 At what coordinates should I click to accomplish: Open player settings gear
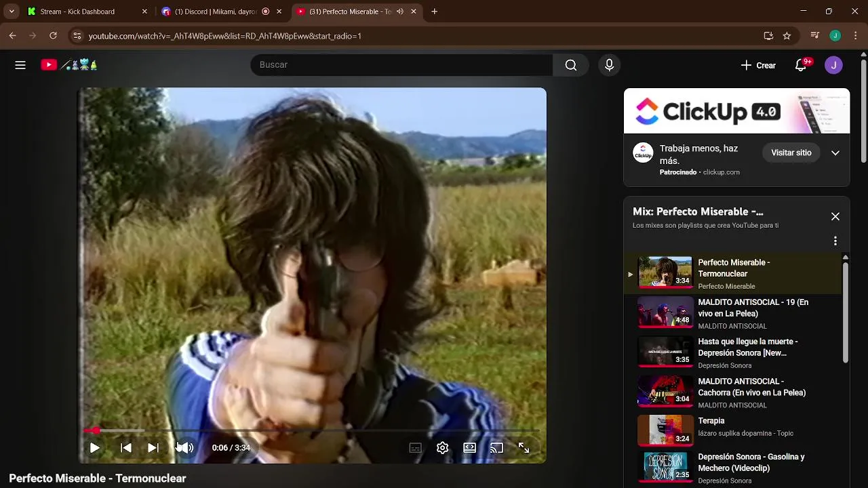[x=443, y=448]
